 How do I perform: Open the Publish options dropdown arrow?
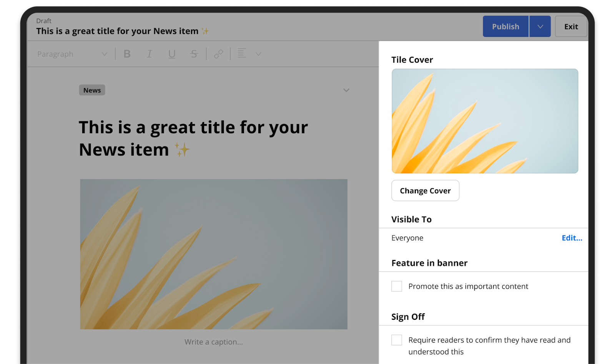point(540,26)
